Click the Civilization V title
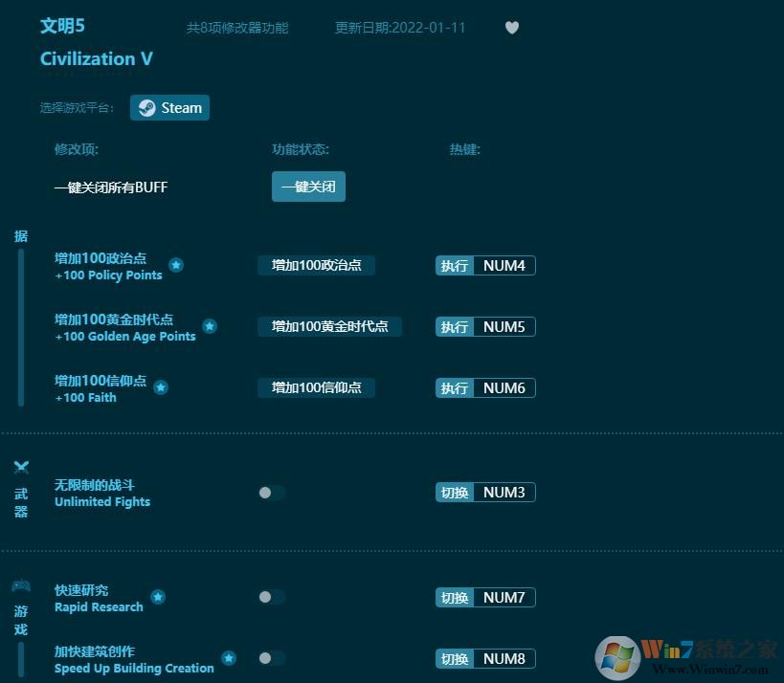Image resolution: width=784 pixels, height=683 pixels. [97, 59]
